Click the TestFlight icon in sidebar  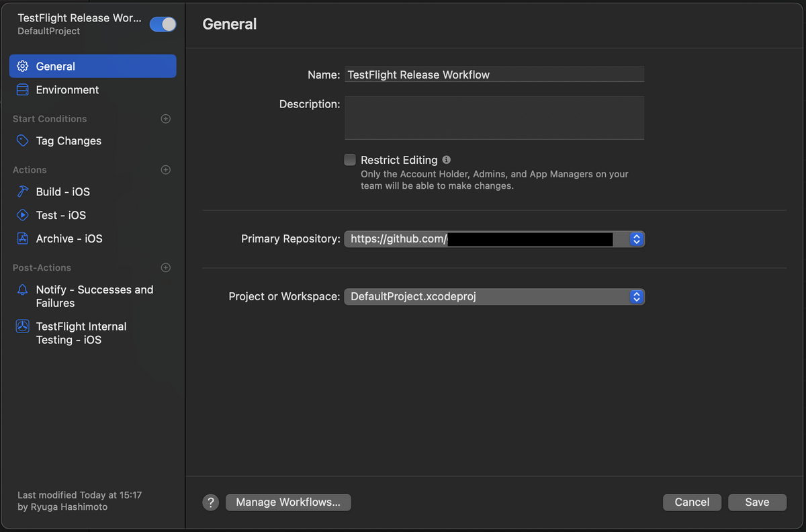pos(23,326)
